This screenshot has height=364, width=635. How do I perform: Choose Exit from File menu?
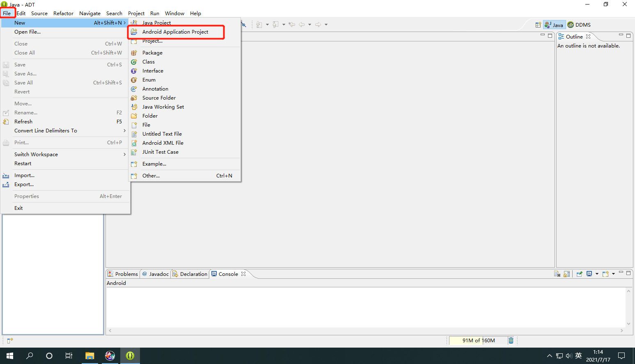65,208
